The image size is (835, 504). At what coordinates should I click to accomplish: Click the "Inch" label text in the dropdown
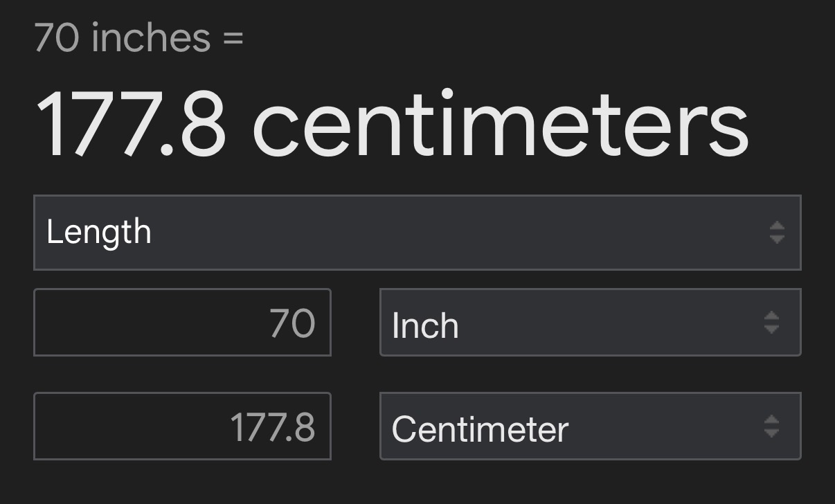click(425, 325)
